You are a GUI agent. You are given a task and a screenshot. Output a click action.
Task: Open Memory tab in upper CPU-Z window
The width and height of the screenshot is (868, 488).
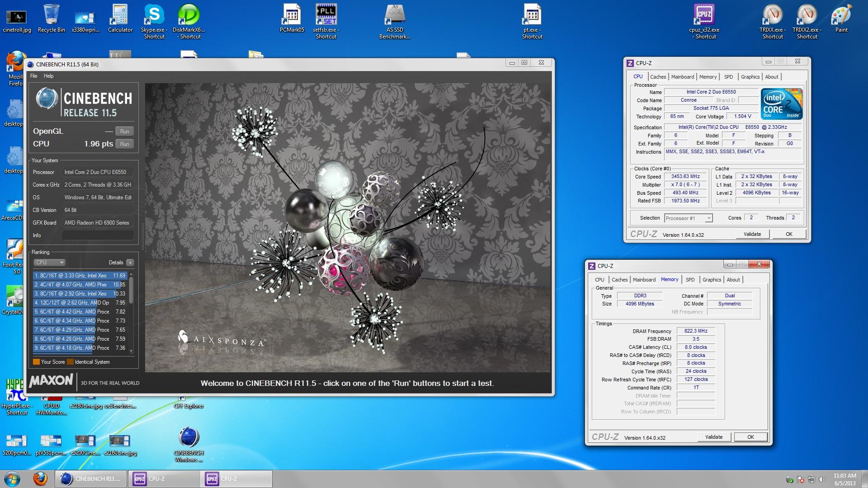[708, 77]
